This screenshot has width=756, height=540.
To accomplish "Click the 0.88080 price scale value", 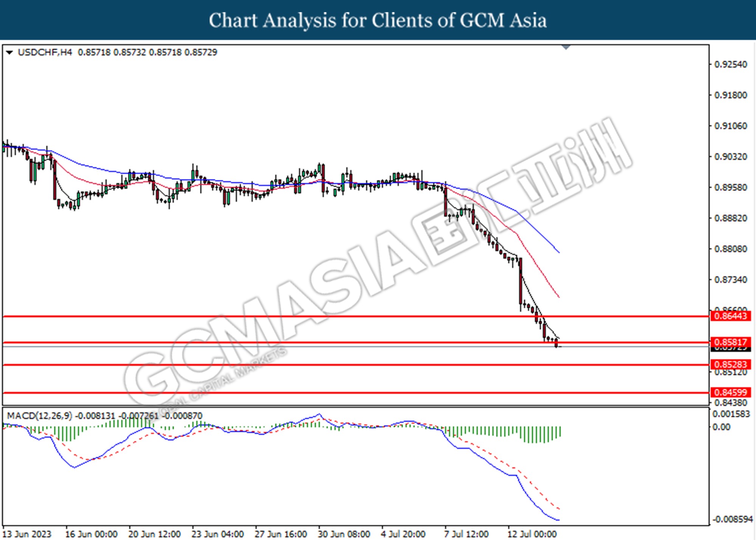I will (x=731, y=249).
